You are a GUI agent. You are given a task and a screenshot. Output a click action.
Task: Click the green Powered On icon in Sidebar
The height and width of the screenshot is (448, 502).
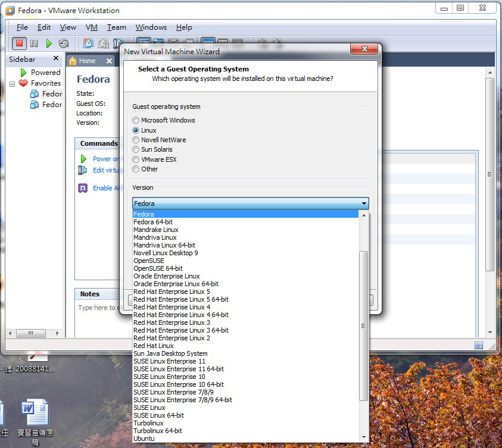click(x=23, y=73)
